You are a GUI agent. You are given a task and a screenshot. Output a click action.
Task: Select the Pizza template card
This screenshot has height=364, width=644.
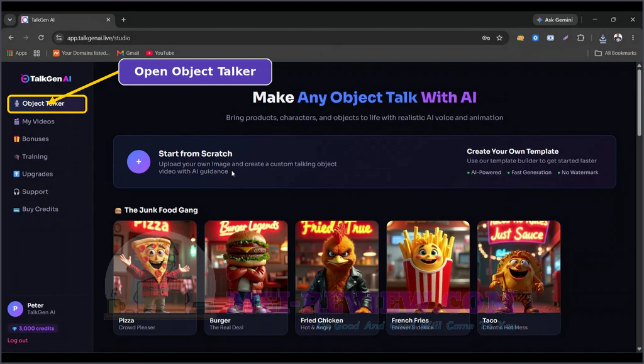[155, 278]
